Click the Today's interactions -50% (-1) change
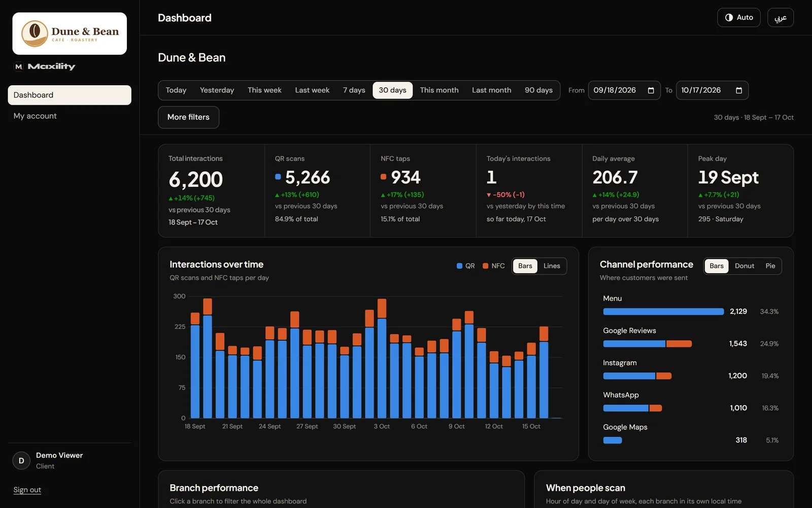 tap(506, 195)
